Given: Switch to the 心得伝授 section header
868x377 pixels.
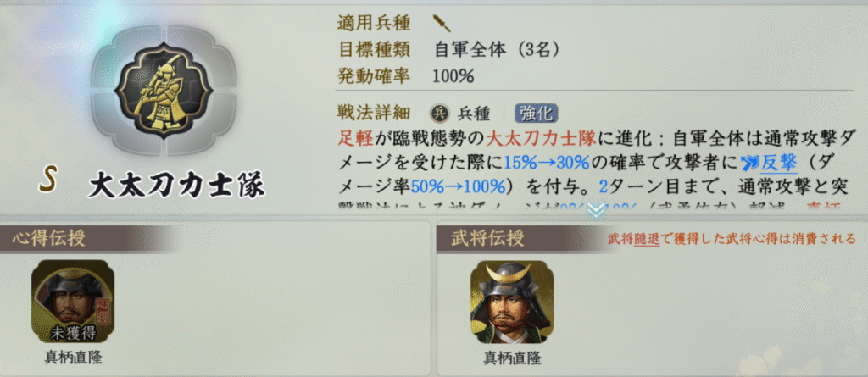Looking at the screenshot, I should 51,238.
